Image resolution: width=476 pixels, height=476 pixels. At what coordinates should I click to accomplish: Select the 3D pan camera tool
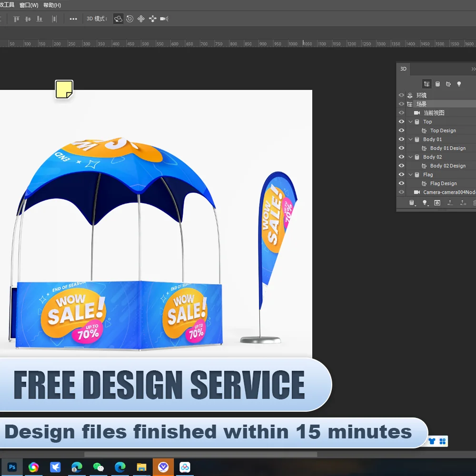point(141,19)
